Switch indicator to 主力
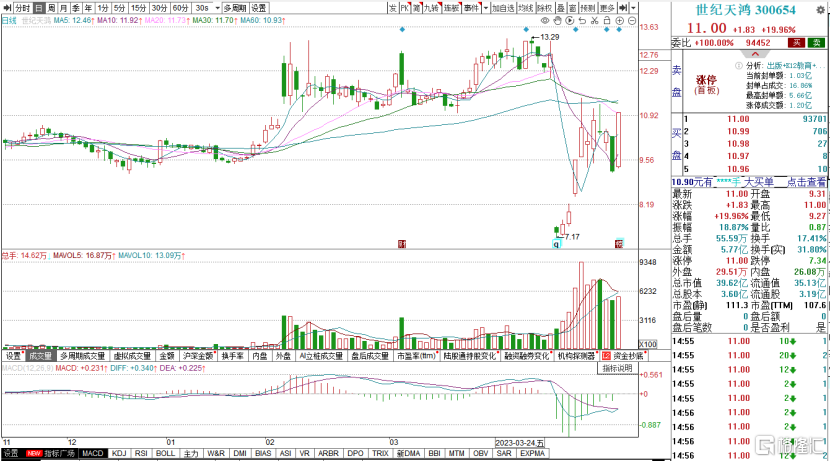The height and width of the screenshot is (462, 830). [x=191, y=454]
